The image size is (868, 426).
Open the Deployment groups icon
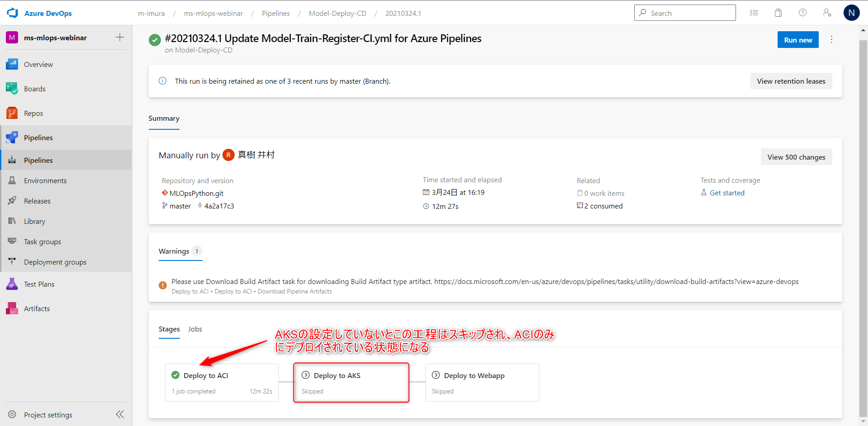12,262
